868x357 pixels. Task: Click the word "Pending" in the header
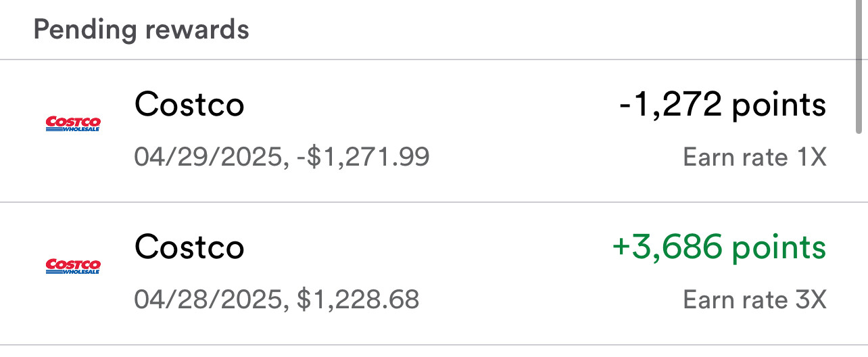coord(82,30)
